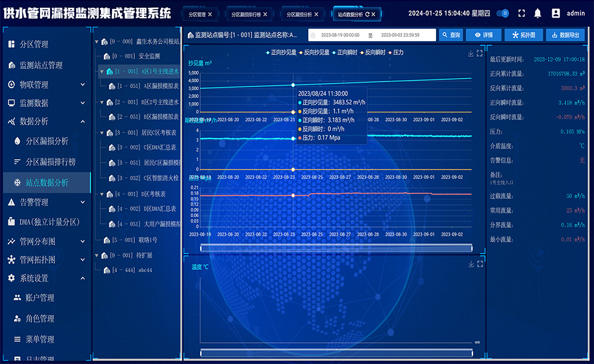Enter fullscreen using the header fullscreen icon
This screenshot has height=364, width=594.
tap(521, 13)
